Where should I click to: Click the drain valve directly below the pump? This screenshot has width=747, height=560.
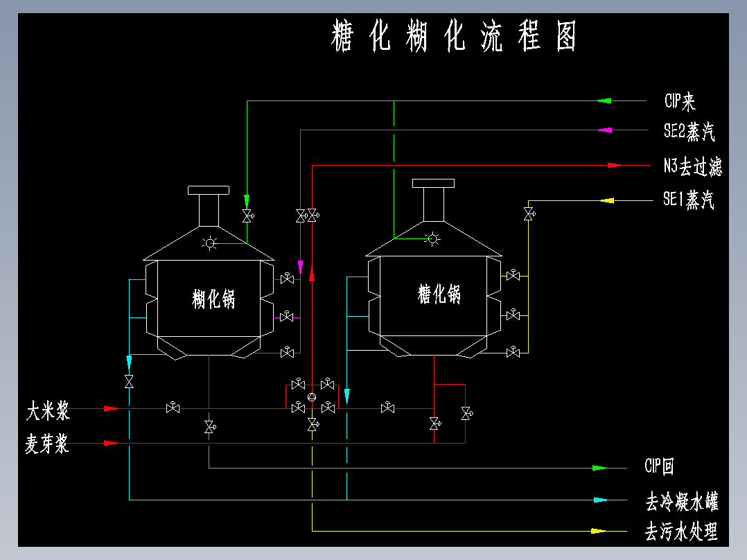click(313, 424)
